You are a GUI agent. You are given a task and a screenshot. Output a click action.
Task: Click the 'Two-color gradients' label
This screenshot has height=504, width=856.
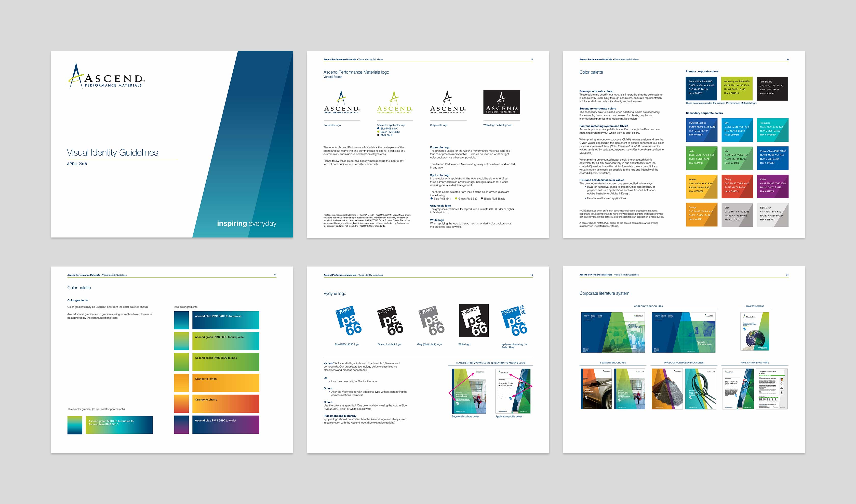pos(185,307)
